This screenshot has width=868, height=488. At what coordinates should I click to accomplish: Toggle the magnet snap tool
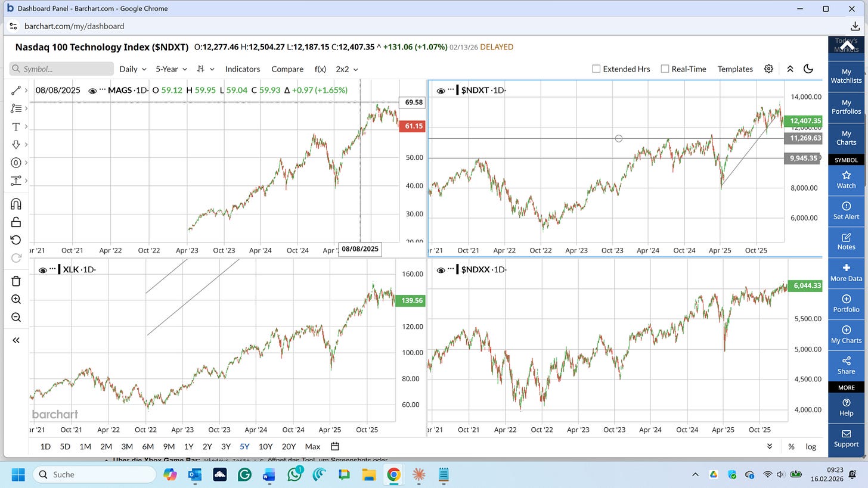pos(16,204)
